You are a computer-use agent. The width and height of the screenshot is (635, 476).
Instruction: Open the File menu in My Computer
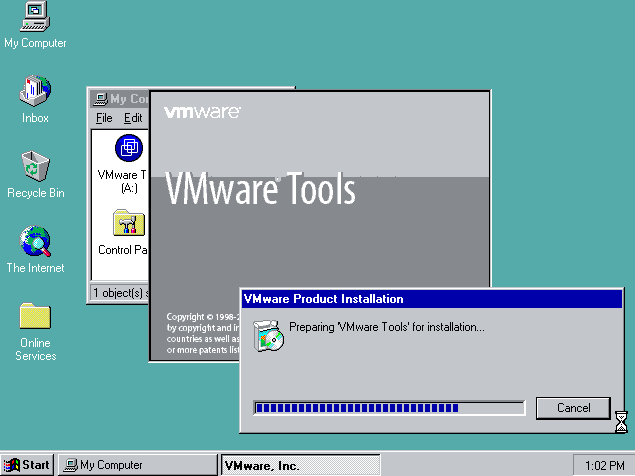click(104, 118)
